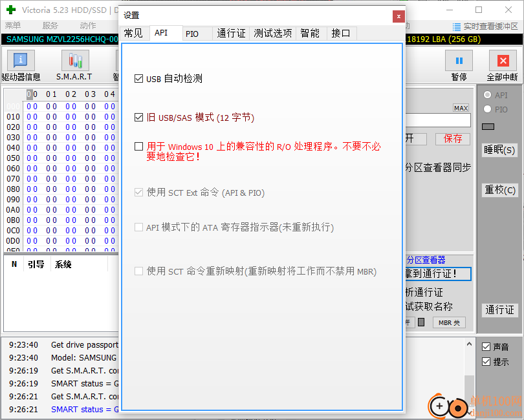Switch to the 测试选项 tab
Viewport: 524px width, 420px height.
(273, 34)
